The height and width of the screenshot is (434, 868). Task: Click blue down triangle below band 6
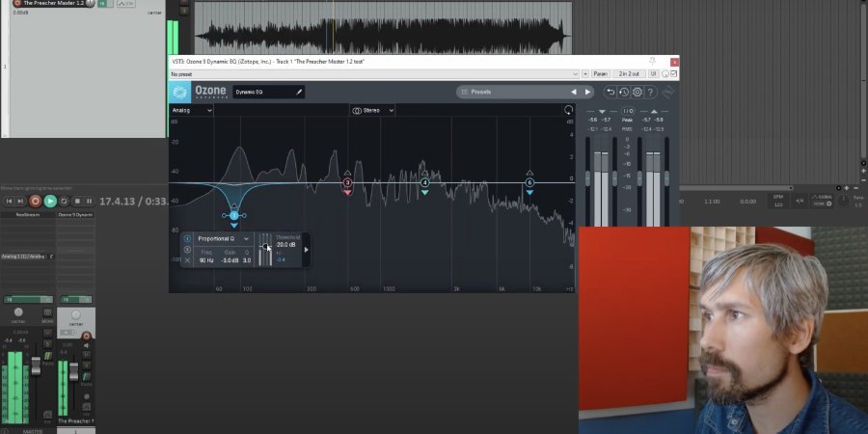pyautogui.click(x=529, y=193)
